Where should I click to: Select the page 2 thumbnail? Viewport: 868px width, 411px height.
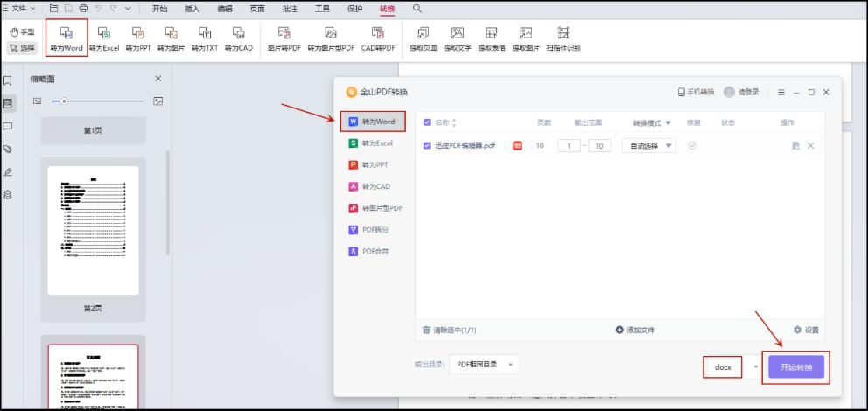pos(92,230)
